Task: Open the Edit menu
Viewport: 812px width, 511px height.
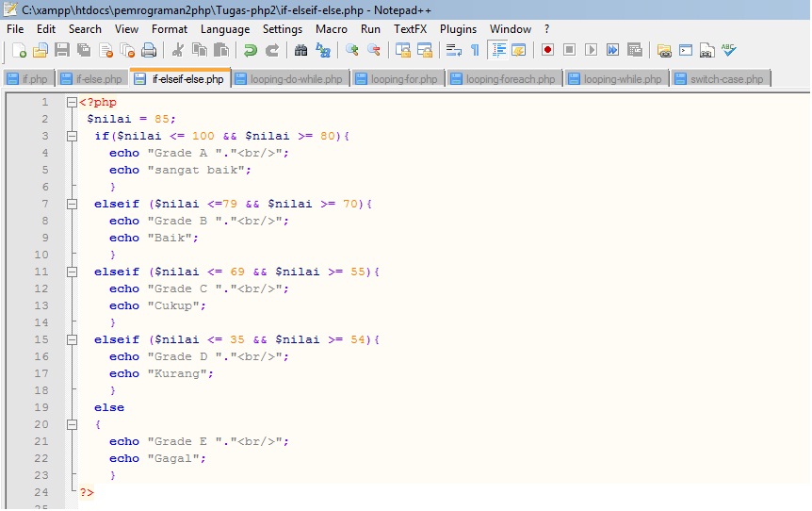Action: [45, 29]
